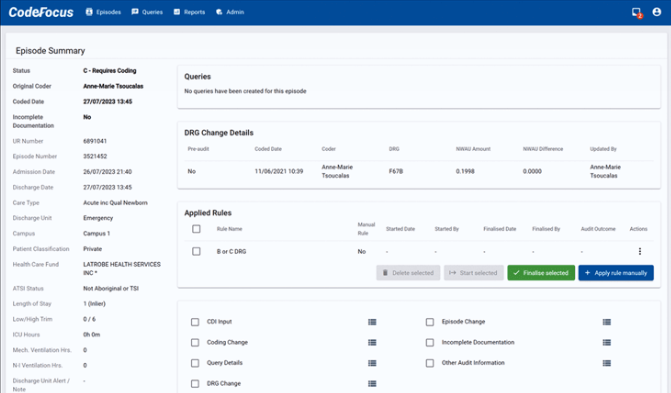
Task: Click the B or C DRG rule name
Action: pos(231,251)
